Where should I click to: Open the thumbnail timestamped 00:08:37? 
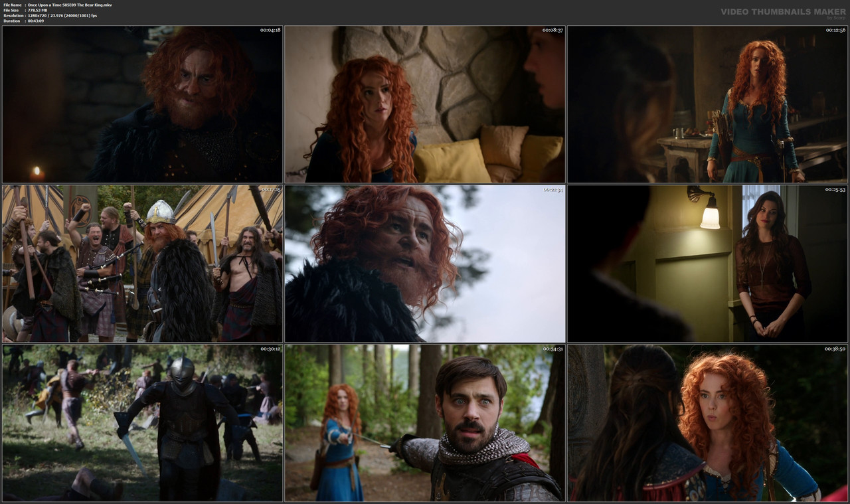424,104
